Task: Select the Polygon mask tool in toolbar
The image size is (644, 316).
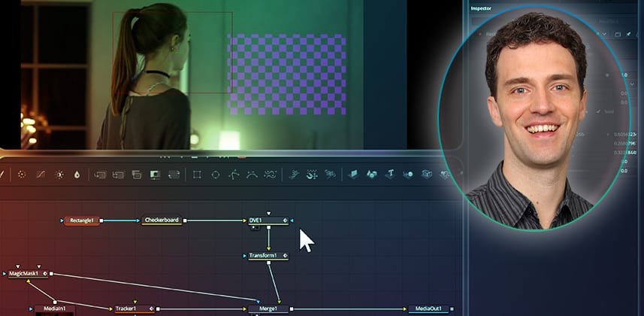Action: (x=234, y=175)
